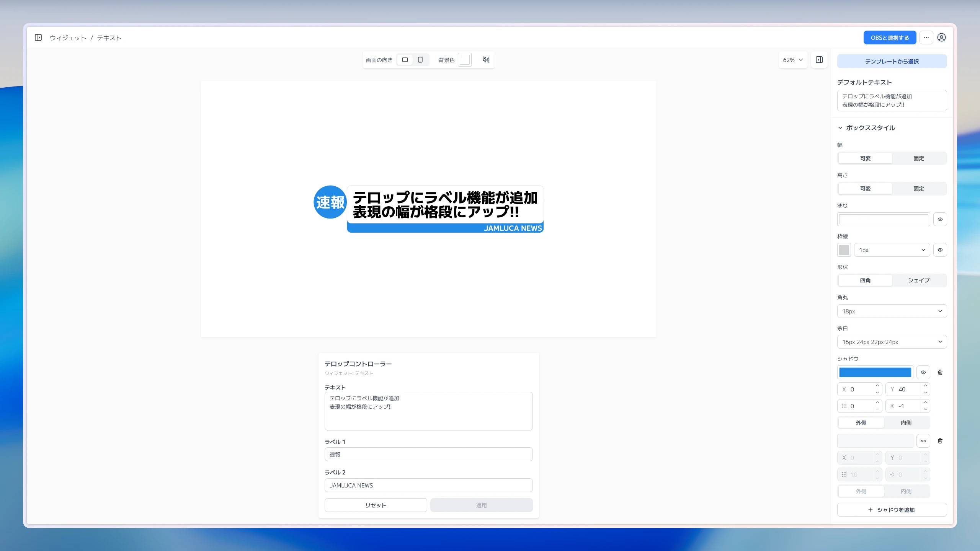Choose 四角 shape tab
Screen dimensions: 980x551
point(865,280)
